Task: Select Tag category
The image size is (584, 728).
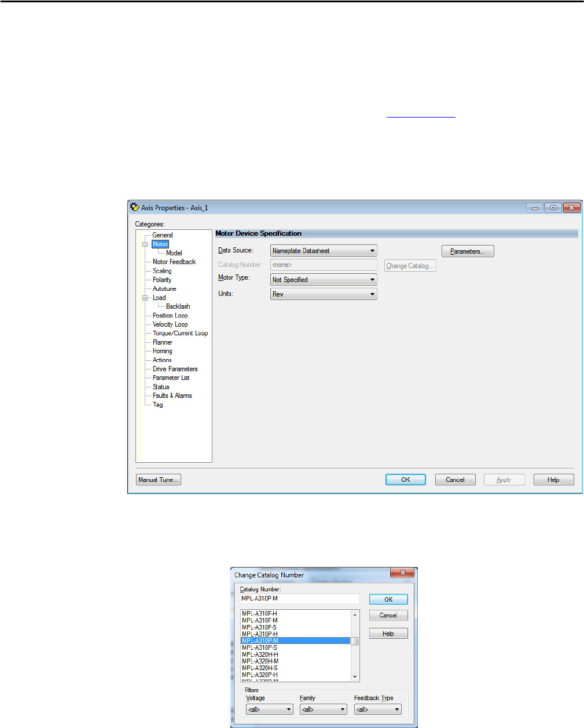Action: coord(158,405)
